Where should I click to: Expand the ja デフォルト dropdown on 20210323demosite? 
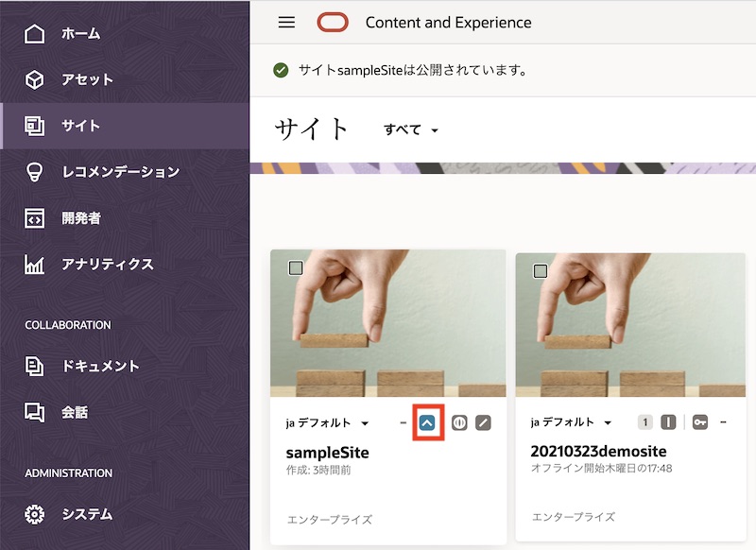coord(569,422)
